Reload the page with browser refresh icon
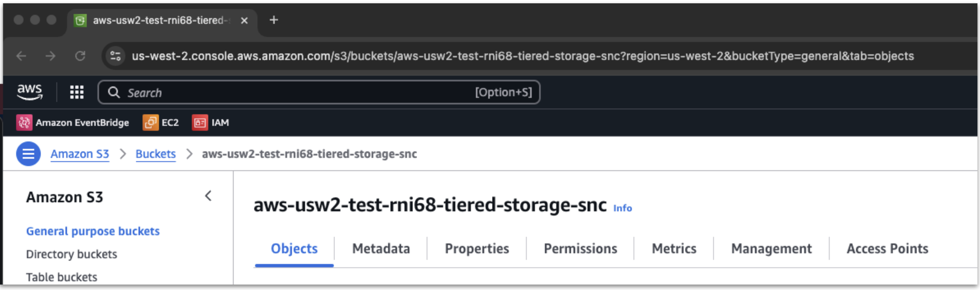 pos(80,56)
